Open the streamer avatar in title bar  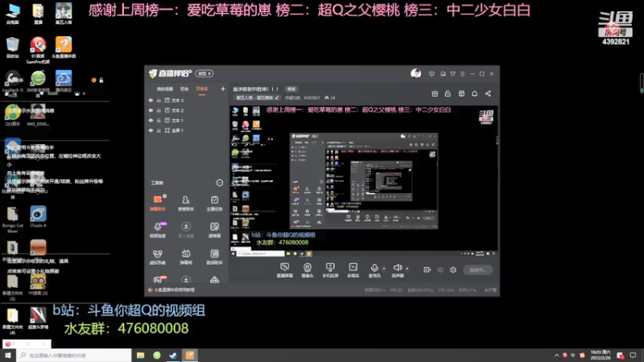(x=415, y=73)
